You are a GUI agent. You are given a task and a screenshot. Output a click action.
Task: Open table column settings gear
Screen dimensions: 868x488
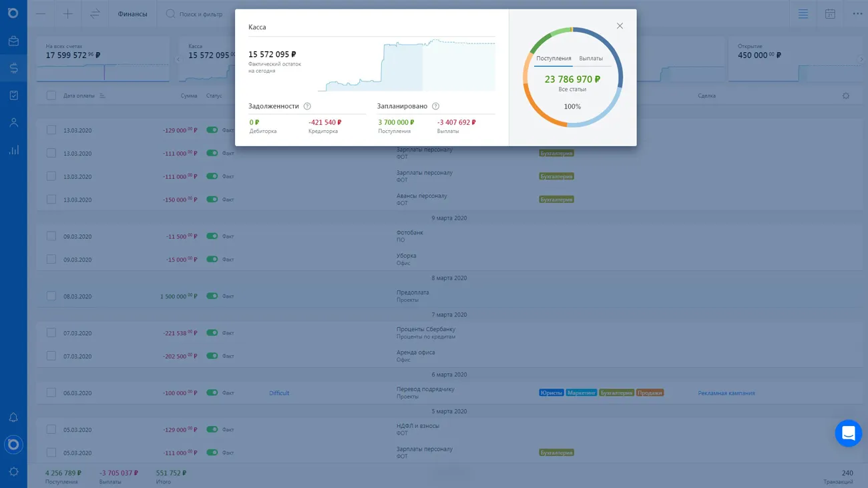tap(846, 96)
